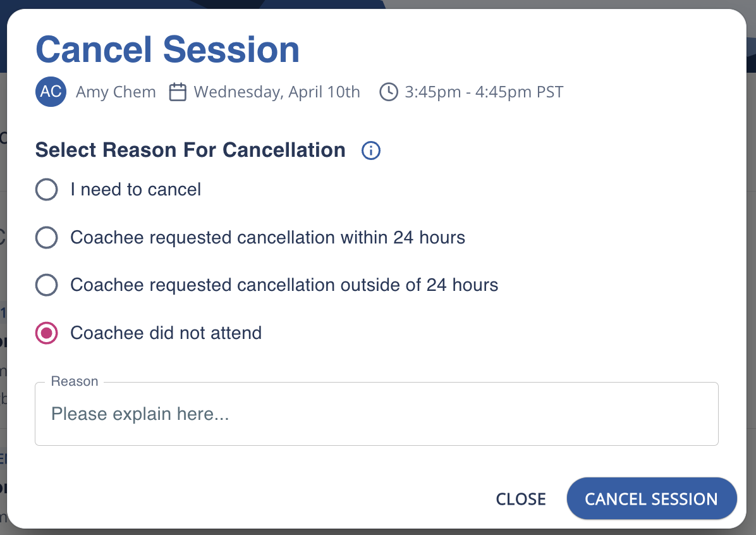Pick cancellation outside of 24 hours radio button
Viewport: 756px width, 535px height.
tap(47, 285)
